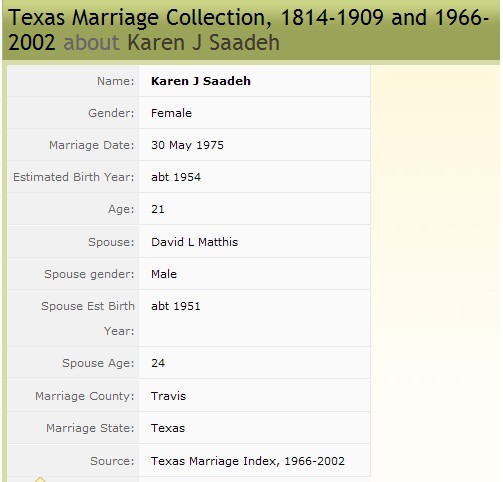
Task: Click the Estimated Birth Year label
Action: tap(74, 177)
